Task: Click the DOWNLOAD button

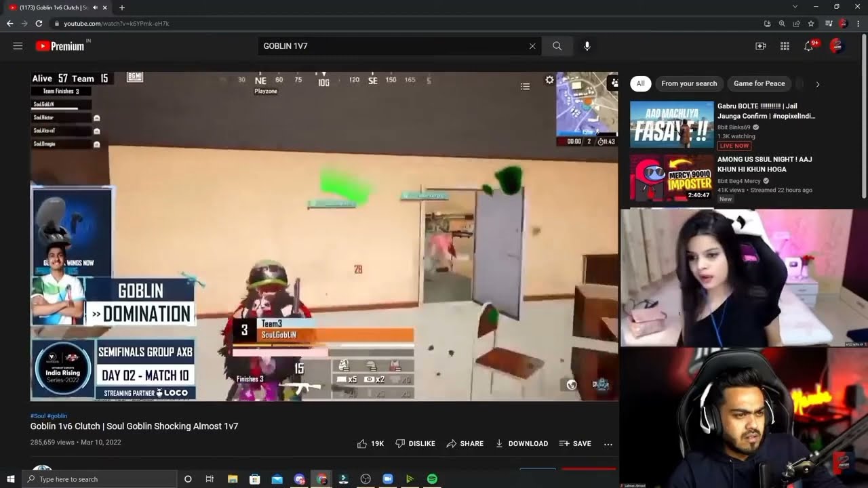Action: click(521, 443)
